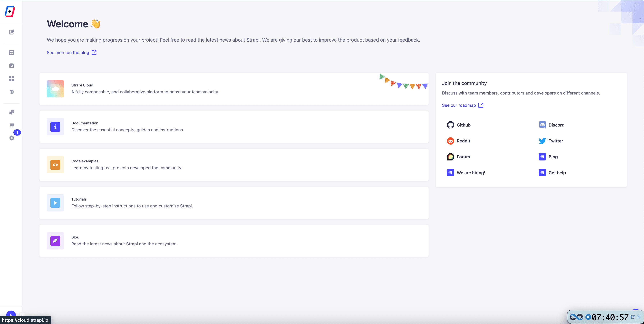Click the Tutorials card's play icon
The height and width of the screenshot is (324, 644).
click(x=55, y=203)
